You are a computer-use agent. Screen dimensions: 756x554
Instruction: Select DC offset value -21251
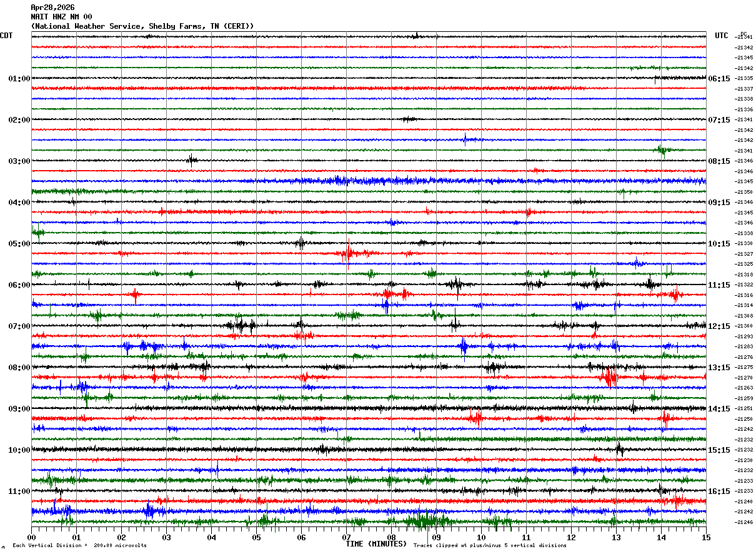744,409
